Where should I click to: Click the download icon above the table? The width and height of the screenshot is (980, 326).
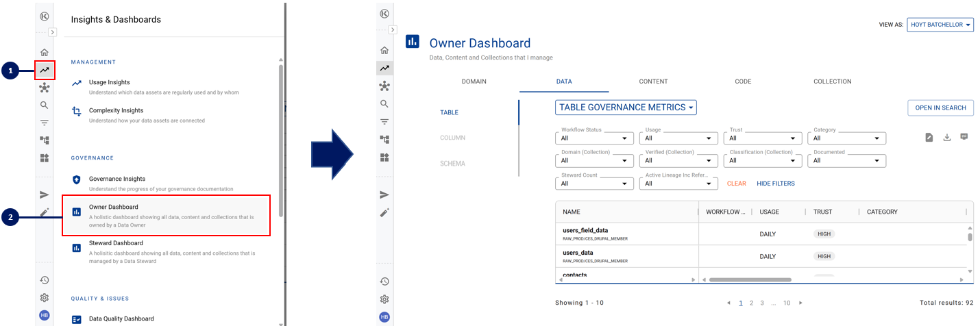coord(946,138)
